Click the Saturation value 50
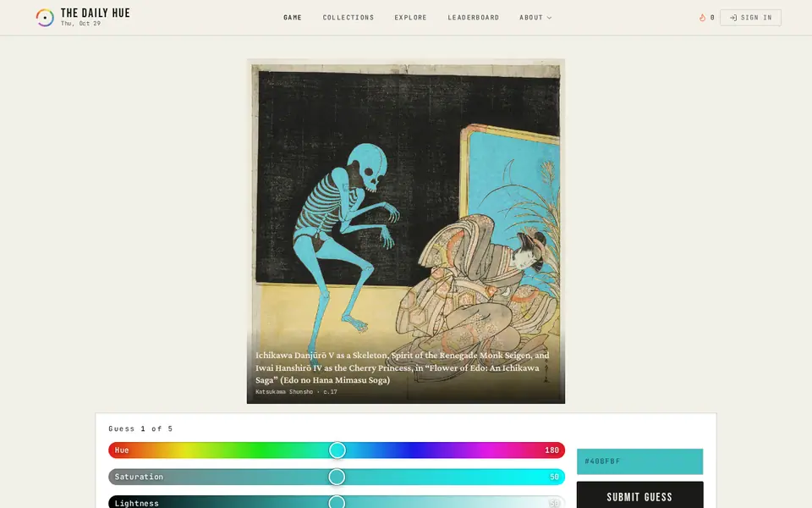This screenshot has width=812, height=508. coord(554,477)
